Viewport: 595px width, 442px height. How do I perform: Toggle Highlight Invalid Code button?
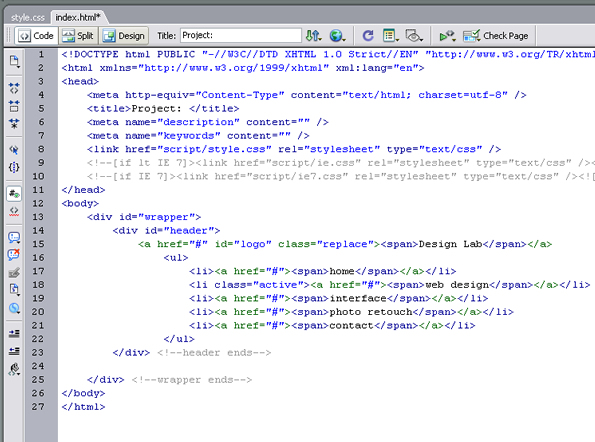click(x=14, y=211)
